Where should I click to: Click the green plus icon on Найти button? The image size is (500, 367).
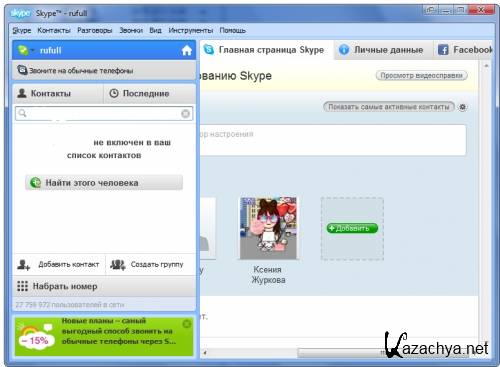coord(35,183)
